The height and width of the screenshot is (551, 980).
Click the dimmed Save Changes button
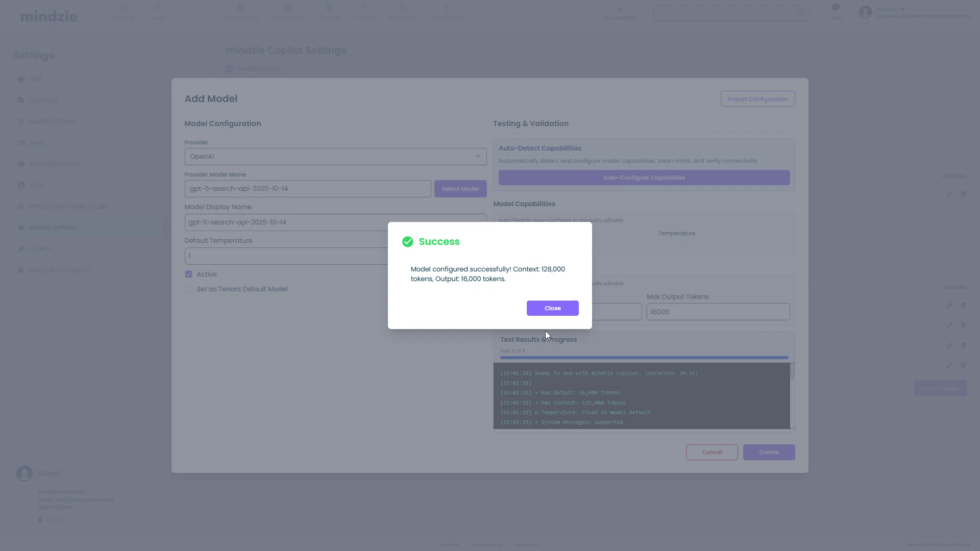click(x=940, y=388)
